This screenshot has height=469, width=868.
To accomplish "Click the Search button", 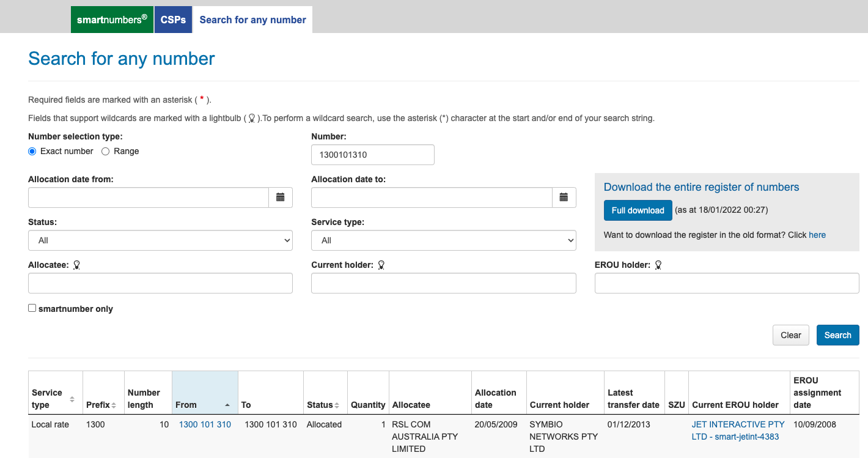I will pos(838,335).
